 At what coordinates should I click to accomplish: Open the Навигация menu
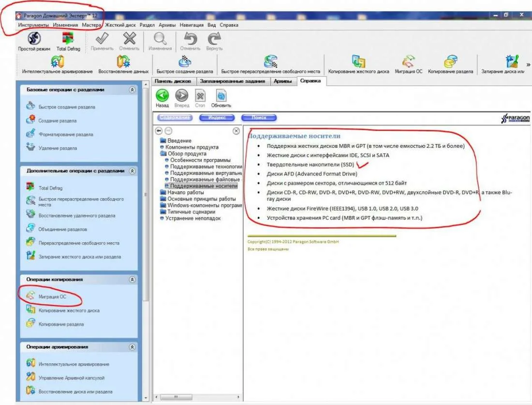tap(192, 25)
